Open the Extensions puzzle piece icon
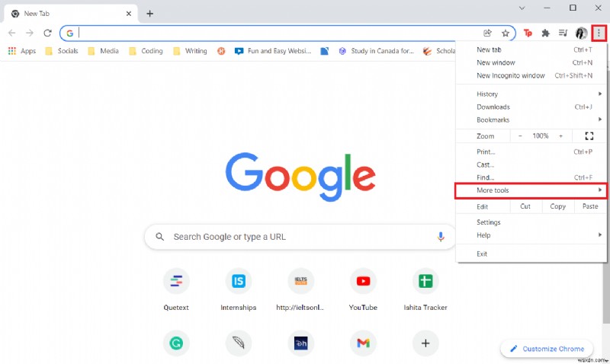Screen dimensions: 610x364 click(545, 33)
